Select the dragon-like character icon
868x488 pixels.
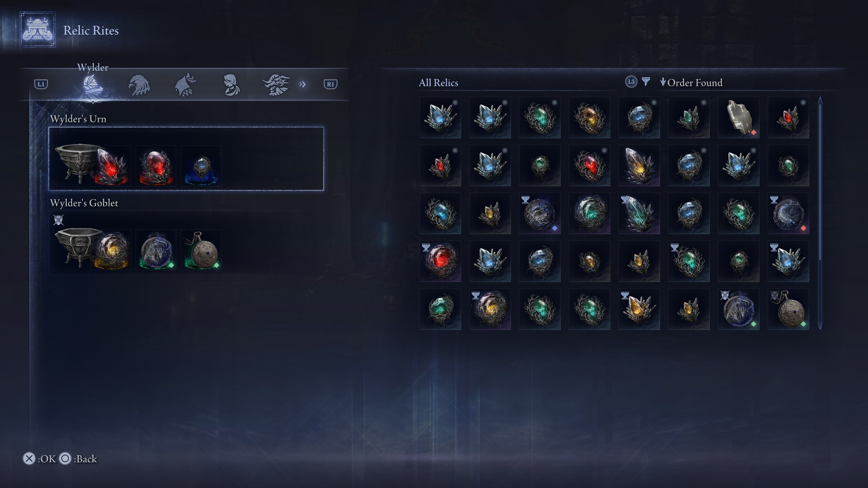pos(276,85)
